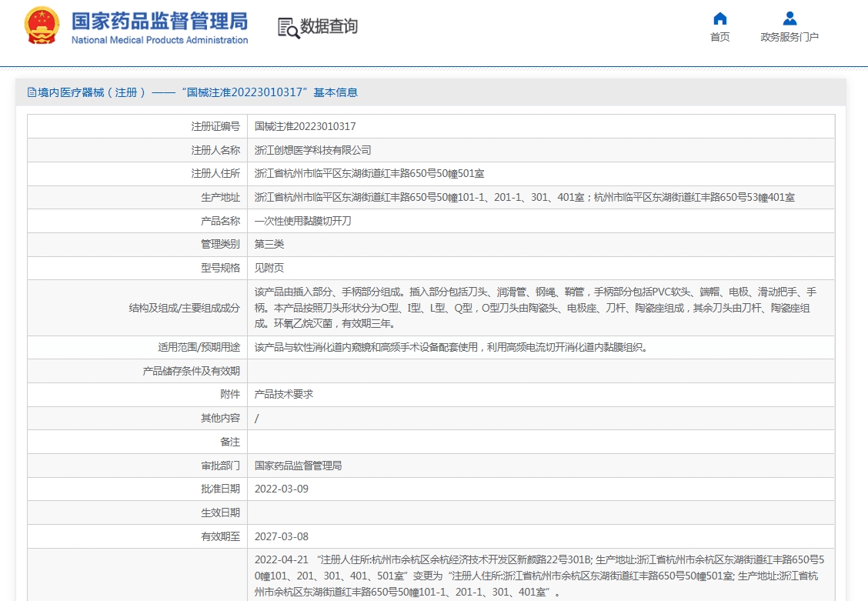The width and height of the screenshot is (868, 601).
Task: Click the 生产地址 row label
Action: (220, 198)
